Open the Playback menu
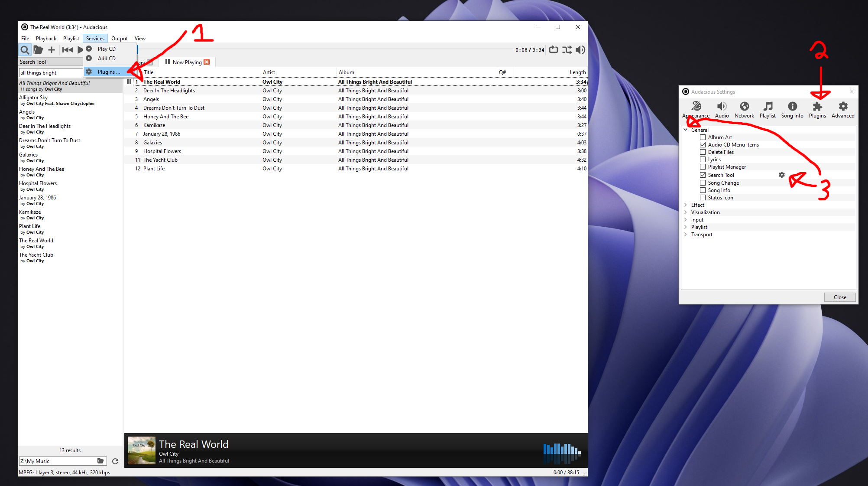 coord(46,39)
